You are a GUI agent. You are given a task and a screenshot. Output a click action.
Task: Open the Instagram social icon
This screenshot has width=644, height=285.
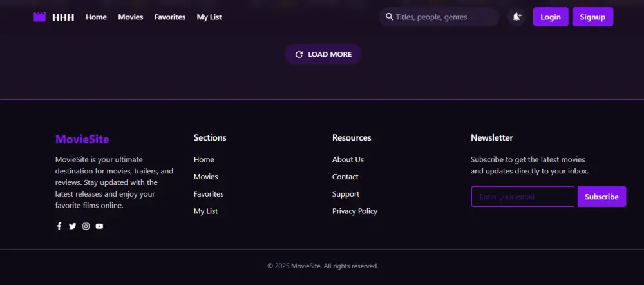[x=86, y=226]
